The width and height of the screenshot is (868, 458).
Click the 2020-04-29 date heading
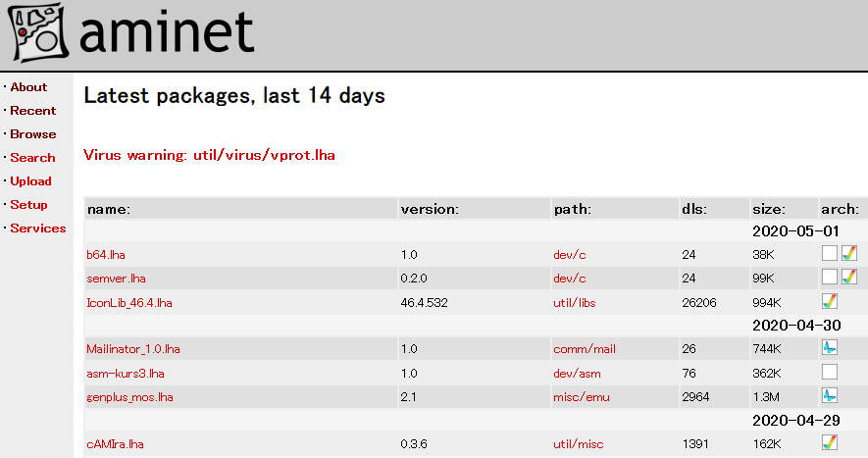coord(796,421)
